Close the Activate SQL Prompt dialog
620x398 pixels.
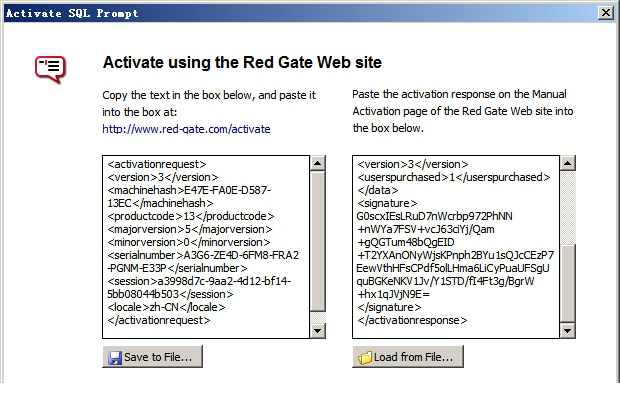point(606,13)
